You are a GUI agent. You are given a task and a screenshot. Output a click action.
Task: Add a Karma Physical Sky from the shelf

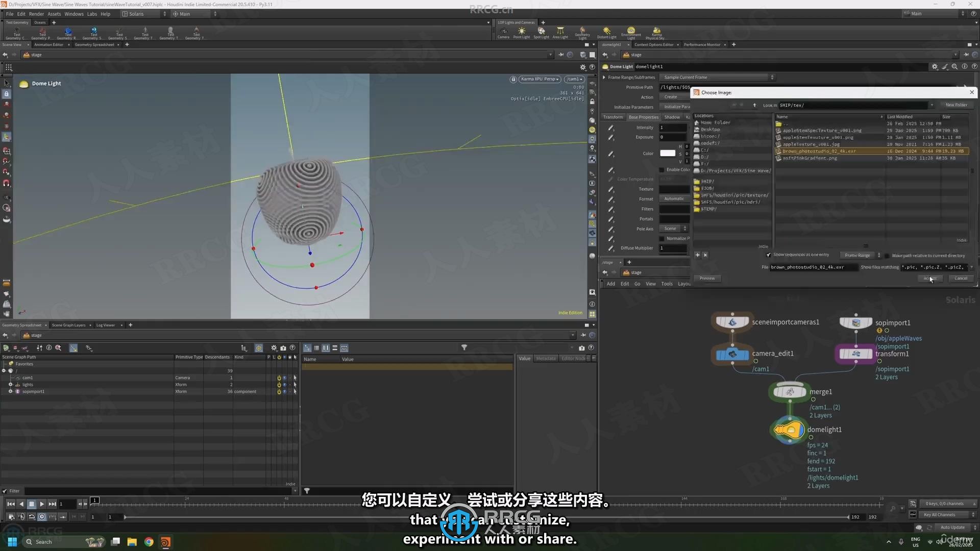(656, 33)
